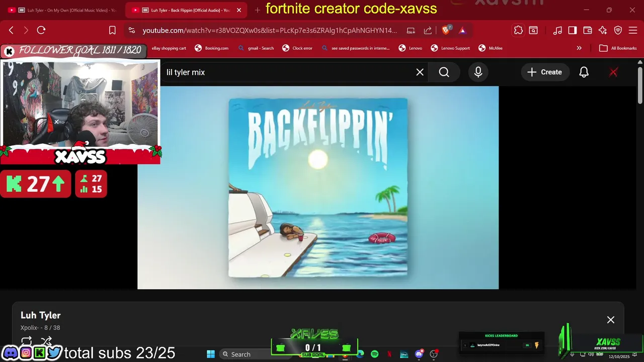Screen dimensions: 644x362
Task: Click the Backflippin' video player
Action: 318,188
